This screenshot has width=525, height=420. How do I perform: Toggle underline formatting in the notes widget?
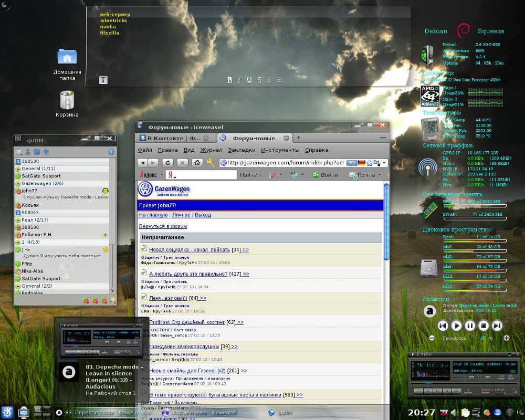[x=249, y=80]
